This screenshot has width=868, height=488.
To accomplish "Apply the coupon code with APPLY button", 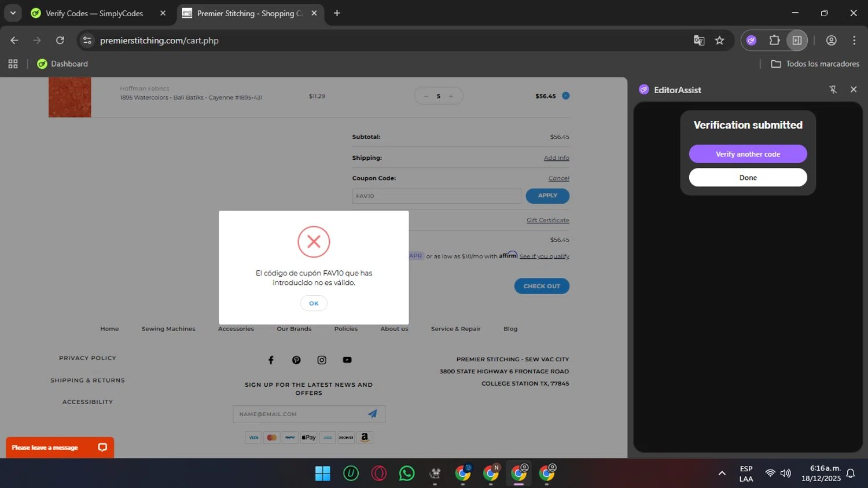I will (547, 196).
